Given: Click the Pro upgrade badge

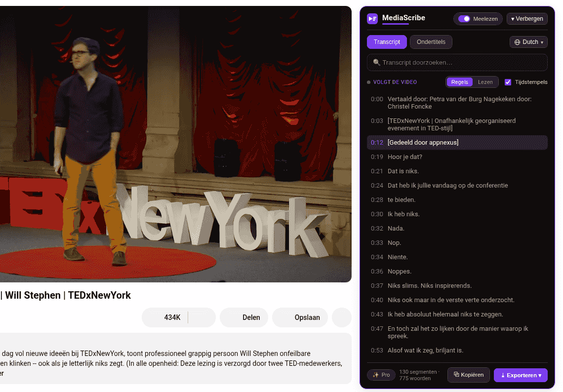Looking at the screenshot, I should pyautogui.click(x=381, y=375).
